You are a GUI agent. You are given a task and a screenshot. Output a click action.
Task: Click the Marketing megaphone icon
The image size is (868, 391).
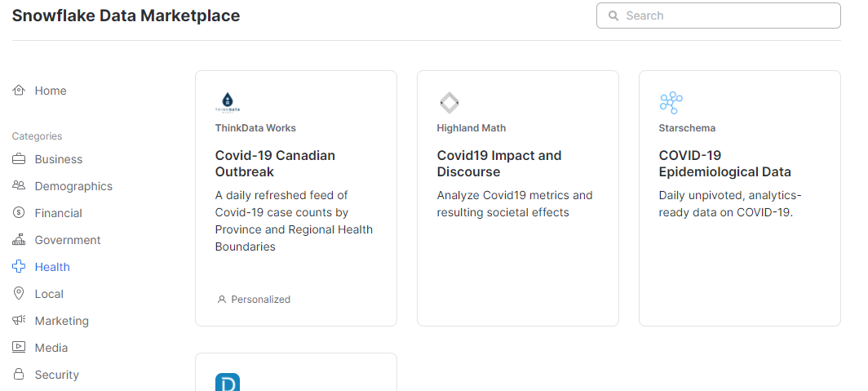pos(19,321)
